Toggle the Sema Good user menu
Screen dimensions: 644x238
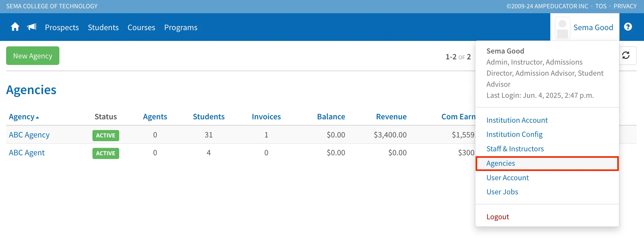click(585, 27)
